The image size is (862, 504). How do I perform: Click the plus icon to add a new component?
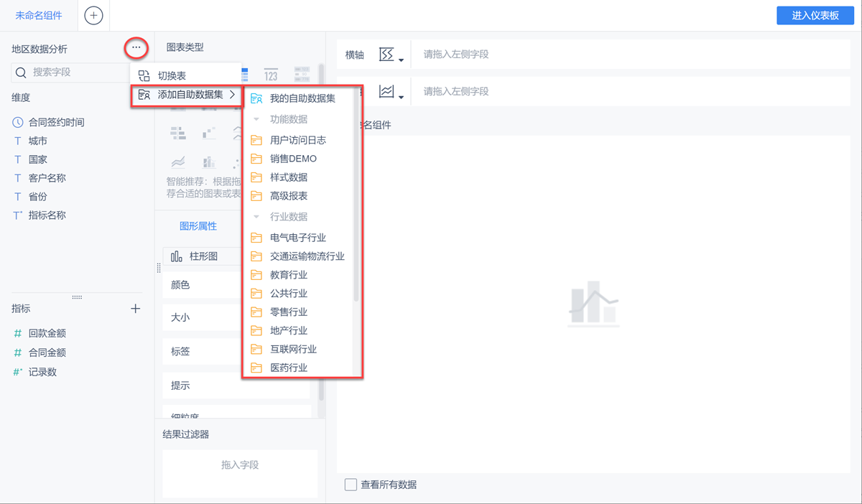pyautogui.click(x=93, y=15)
